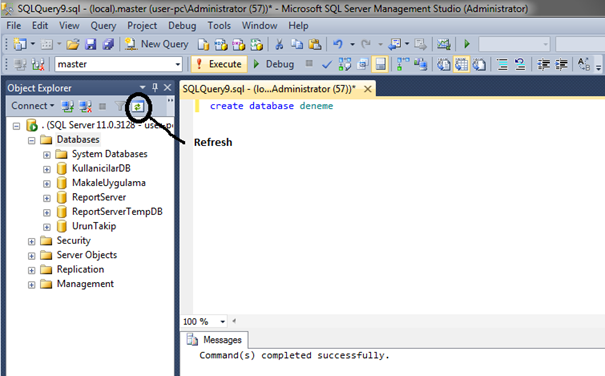Click the Copy icon

pos(297,44)
